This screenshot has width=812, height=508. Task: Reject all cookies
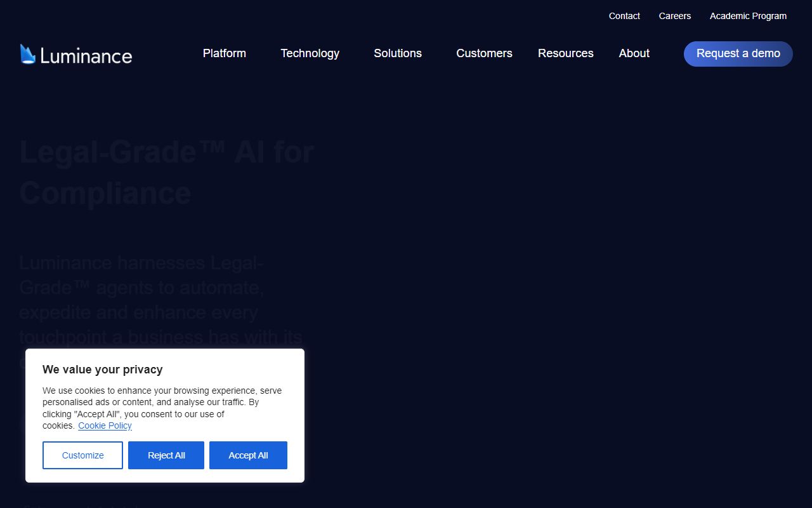[166, 455]
